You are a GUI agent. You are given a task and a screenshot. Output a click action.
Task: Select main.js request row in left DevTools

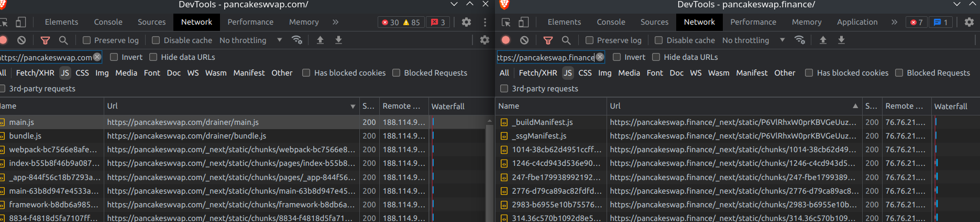[x=244, y=122]
